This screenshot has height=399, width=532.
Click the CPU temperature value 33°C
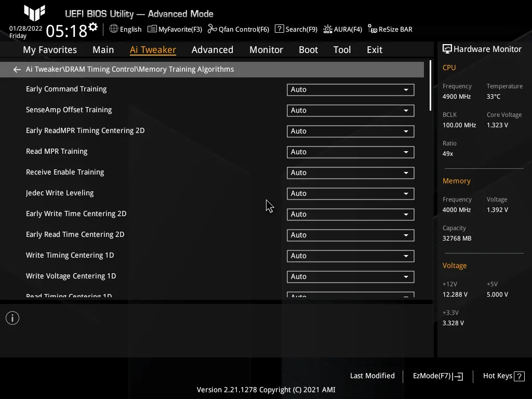tap(494, 97)
